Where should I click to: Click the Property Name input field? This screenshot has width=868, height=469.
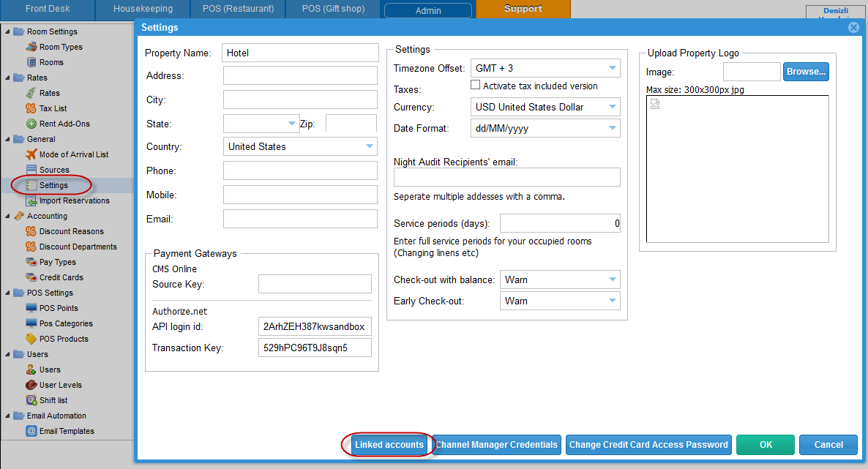299,53
